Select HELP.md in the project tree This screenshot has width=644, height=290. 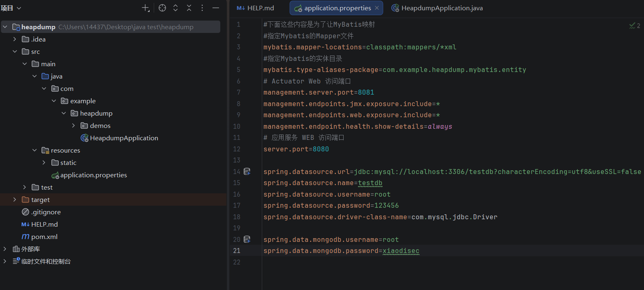44,225
